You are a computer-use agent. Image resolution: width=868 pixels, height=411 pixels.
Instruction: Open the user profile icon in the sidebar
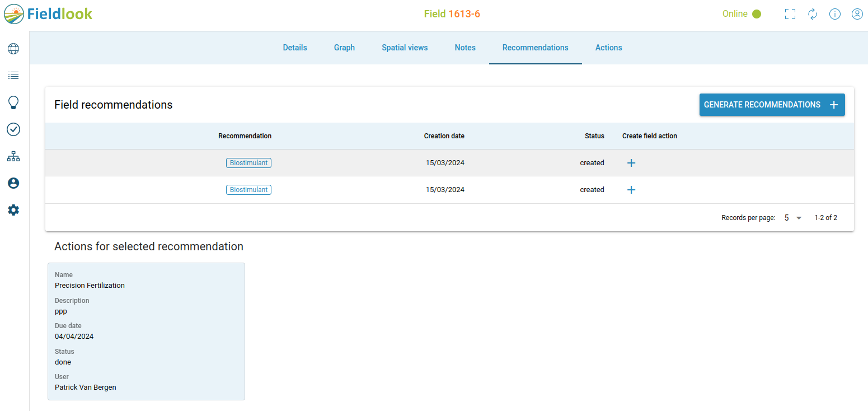(x=13, y=183)
